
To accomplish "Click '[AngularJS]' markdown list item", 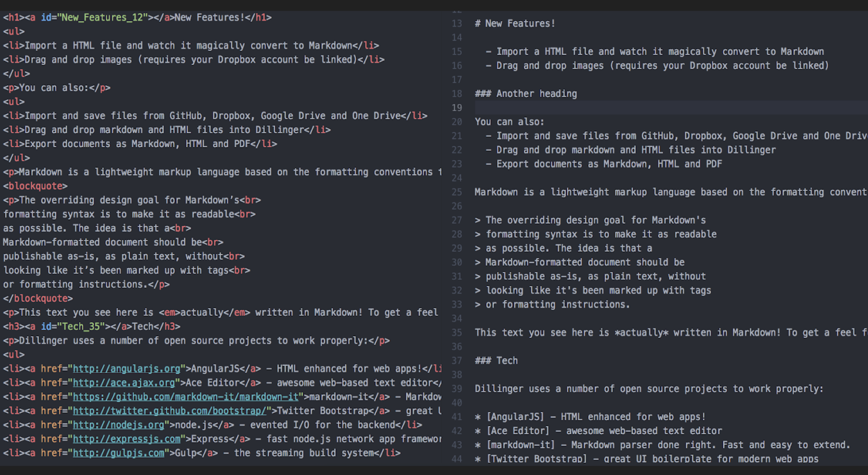I will click(515, 417).
